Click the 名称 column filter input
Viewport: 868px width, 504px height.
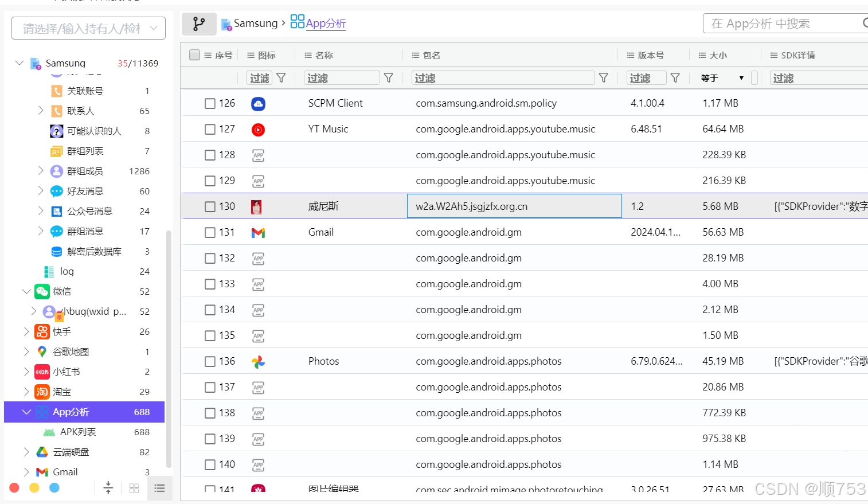tap(342, 78)
